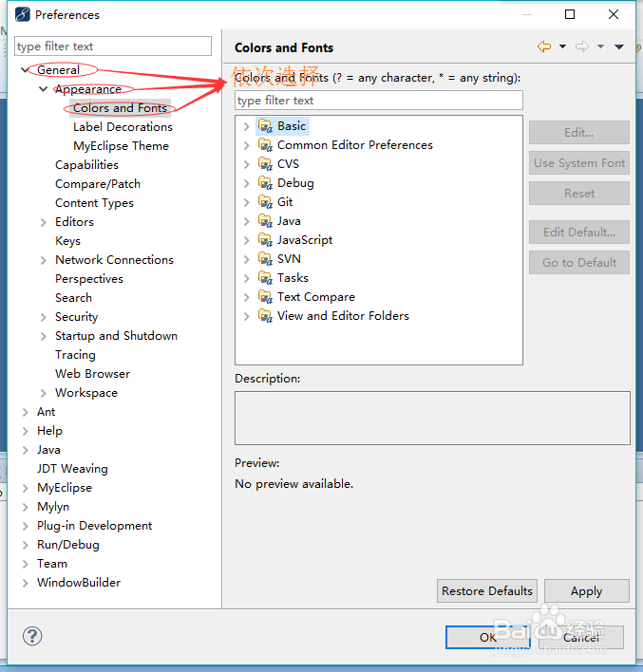Click the Java folder icon in list

tap(265, 221)
